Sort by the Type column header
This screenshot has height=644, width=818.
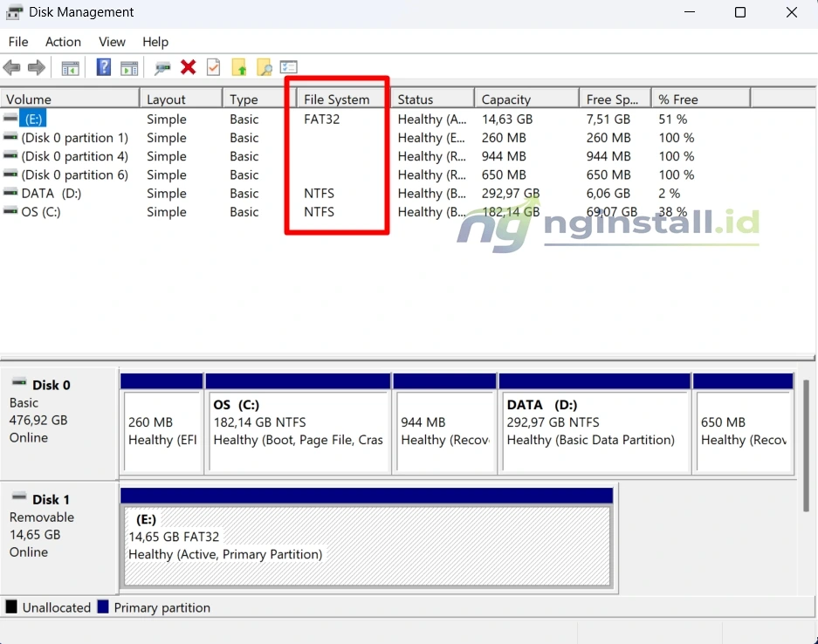point(259,99)
